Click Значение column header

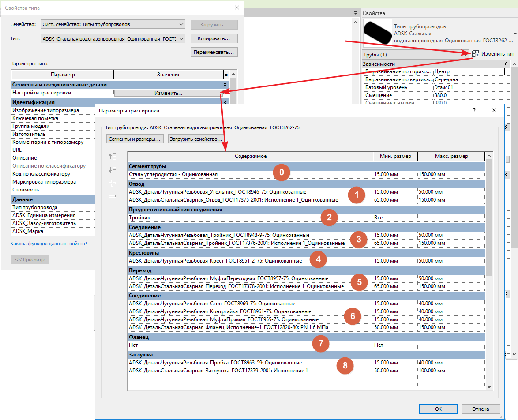click(169, 75)
